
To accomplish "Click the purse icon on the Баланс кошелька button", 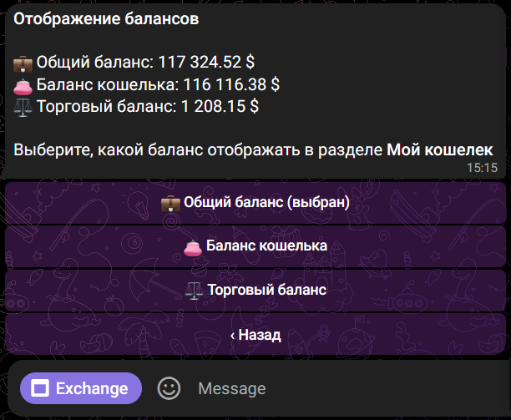I will (x=192, y=246).
